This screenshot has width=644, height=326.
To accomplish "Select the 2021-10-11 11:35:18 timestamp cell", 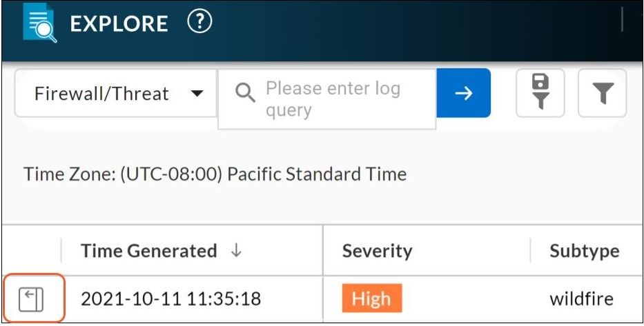I will point(170,299).
